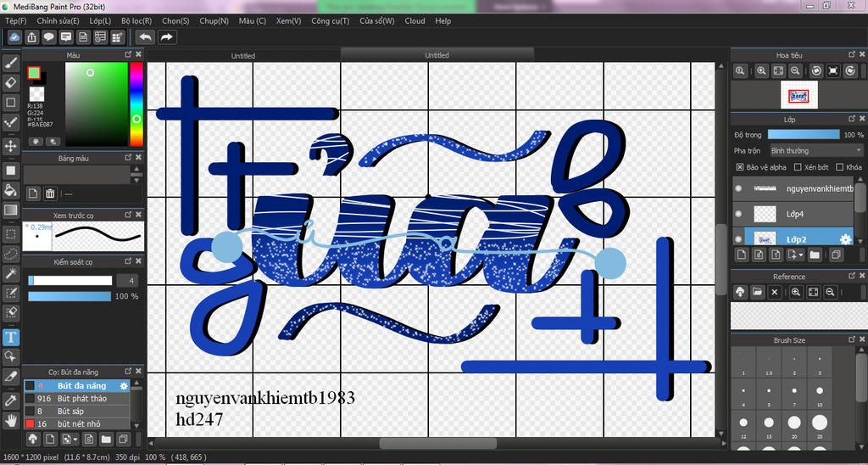Select the Bút phác thảo brush
The height and width of the screenshot is (465, 868).
(x=77, y=399)
